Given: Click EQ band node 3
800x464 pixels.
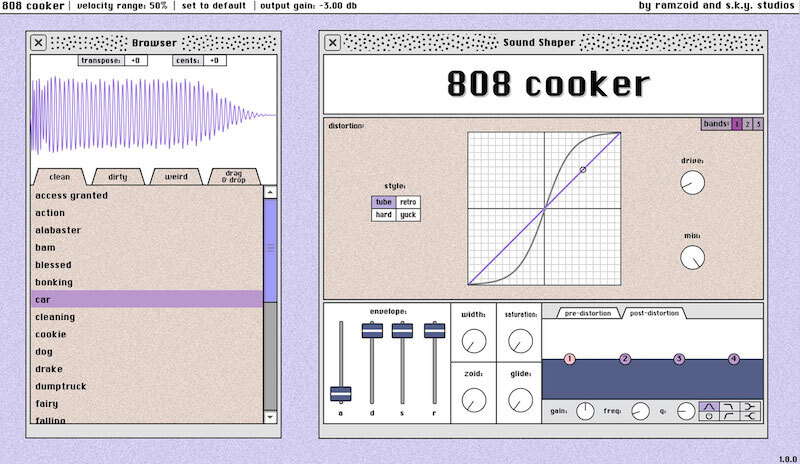Looking at the screenshot, I should (x=679, y=359).
